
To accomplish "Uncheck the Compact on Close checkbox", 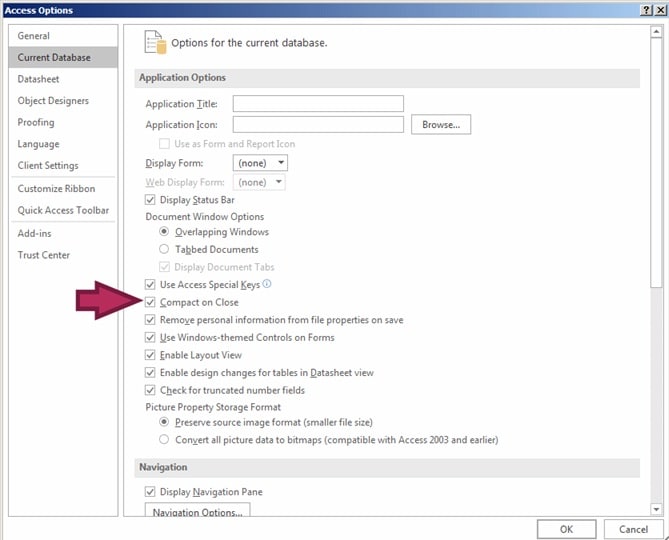I will pos(150,302).
